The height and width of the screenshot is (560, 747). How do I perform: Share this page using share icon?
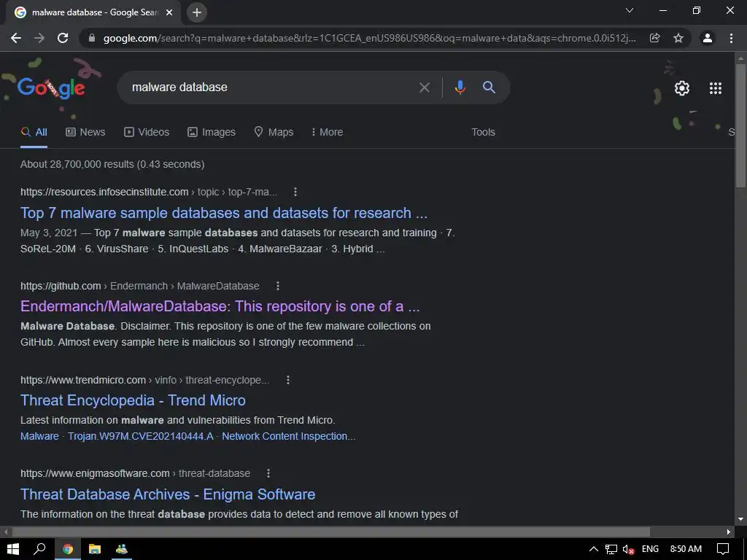655,38
